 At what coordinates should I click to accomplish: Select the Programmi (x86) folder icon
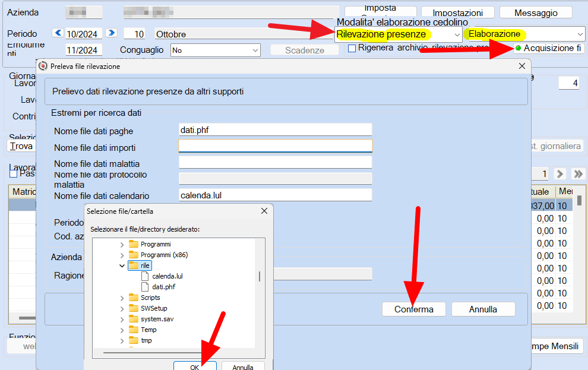[134, 255]
